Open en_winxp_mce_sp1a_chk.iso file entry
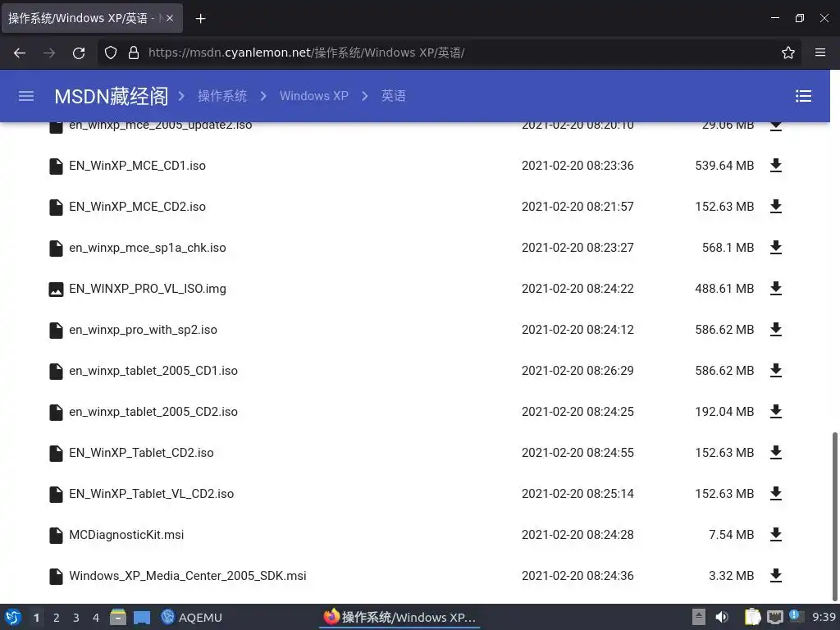Viewport: 840px width, 630px height. click(x=148, y=248)
